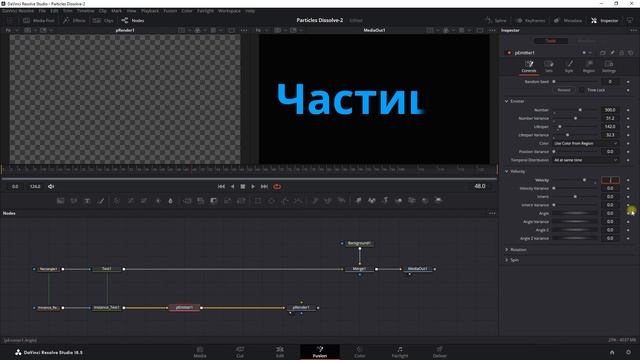Add a Merge node from toolbar
640x360 pixels.
[x=187, y=201]
